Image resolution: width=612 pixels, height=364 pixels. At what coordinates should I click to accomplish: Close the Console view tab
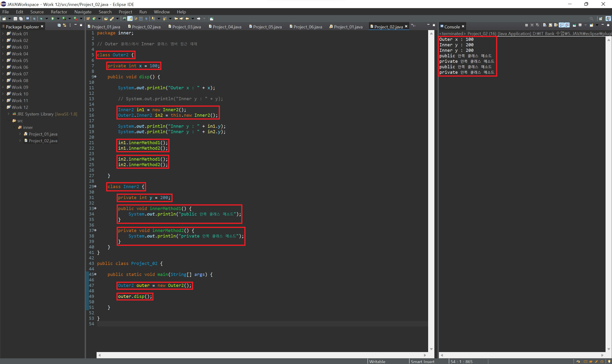(x=463, y=26)
